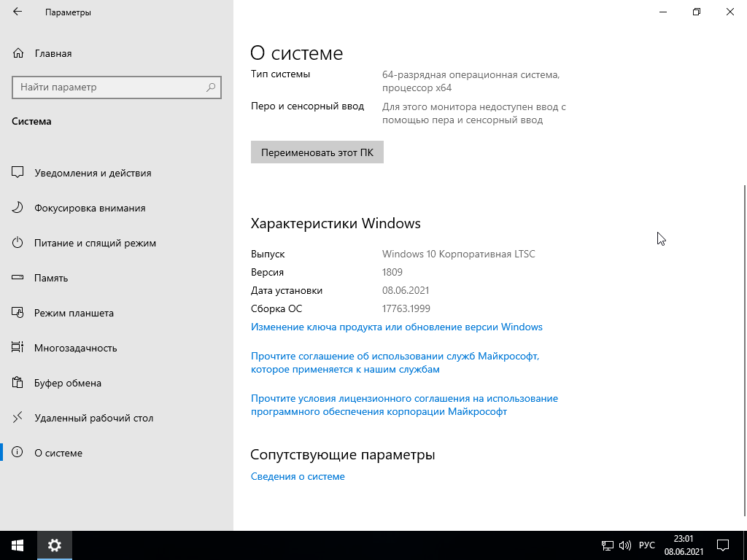Click the Характеристики Windows heading
Image resolution: width=747 pixels, height=560 pixels.
(x=336, y=223)
